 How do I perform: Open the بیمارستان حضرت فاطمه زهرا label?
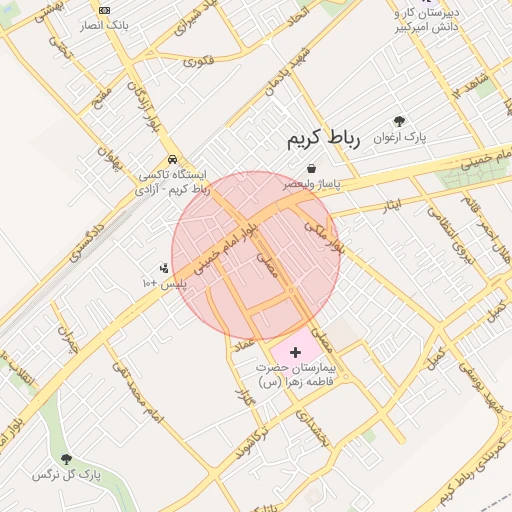[296, 375]
